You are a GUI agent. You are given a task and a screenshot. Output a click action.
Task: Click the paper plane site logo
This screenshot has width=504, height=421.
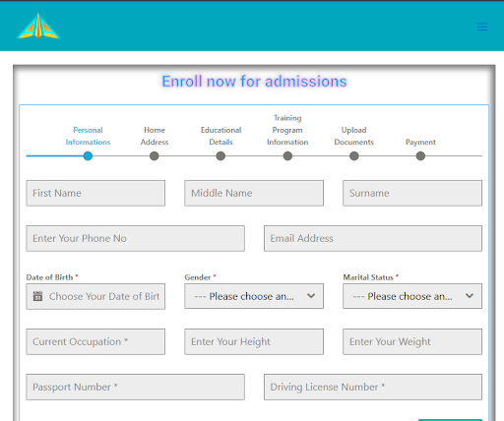click(38, 27)
